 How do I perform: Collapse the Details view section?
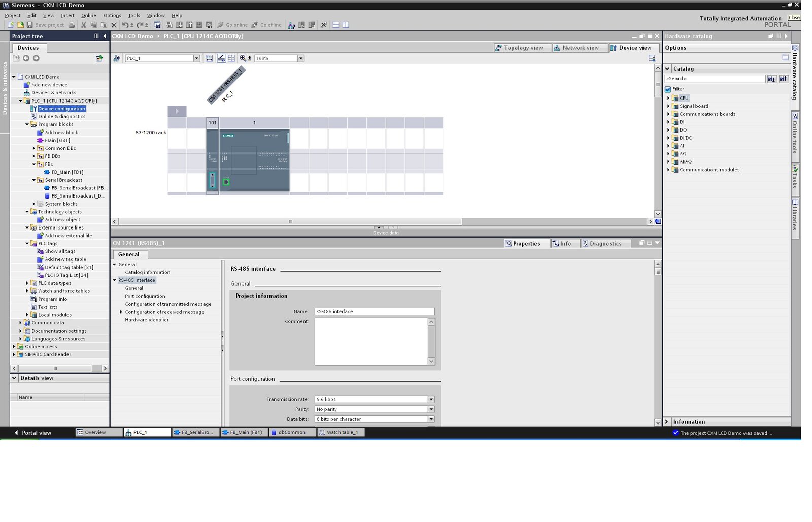point(14,378)
